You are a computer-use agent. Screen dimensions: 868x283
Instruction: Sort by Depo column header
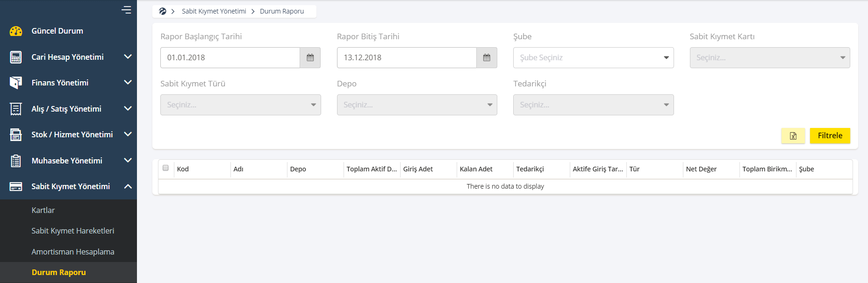coord(315,169)
